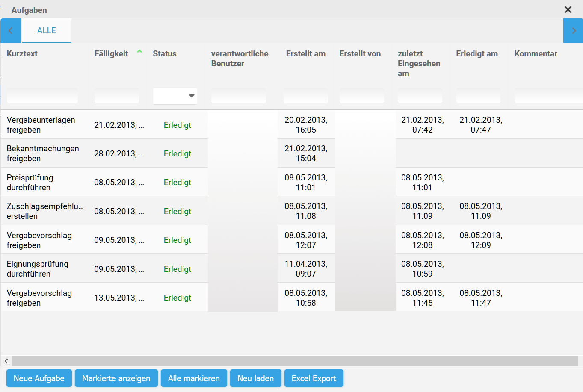Click the horizontal scrollbar track
583x392 pixels.
pyautogui.click(x=295, y=361)
